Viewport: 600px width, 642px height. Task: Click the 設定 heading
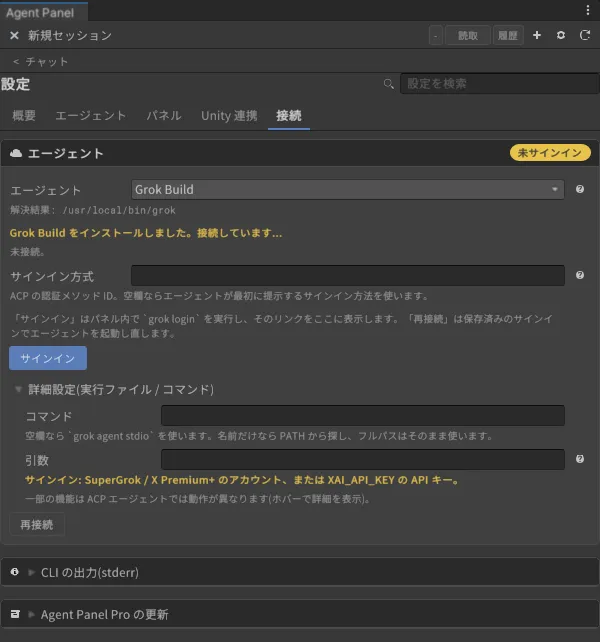15,84
